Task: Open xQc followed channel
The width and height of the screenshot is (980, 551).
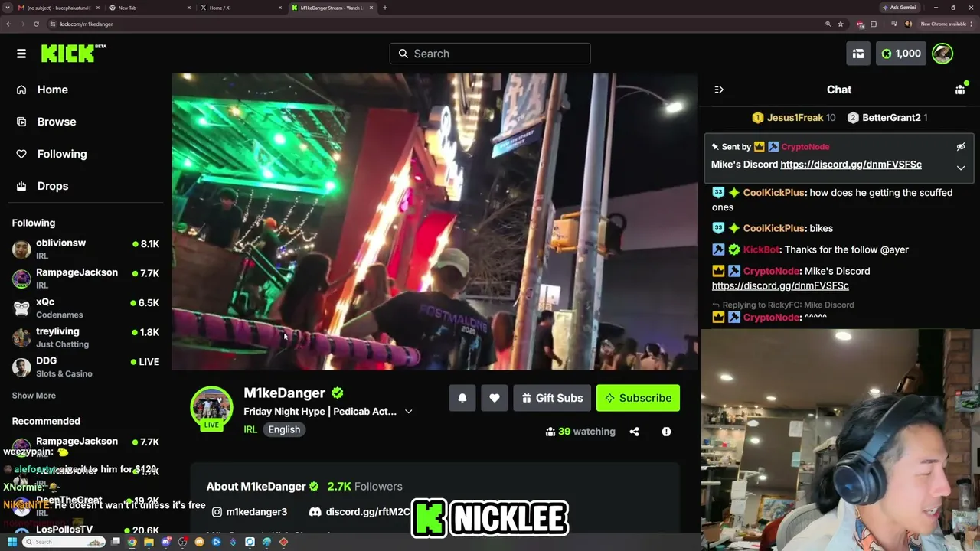Action: [86, 308]
